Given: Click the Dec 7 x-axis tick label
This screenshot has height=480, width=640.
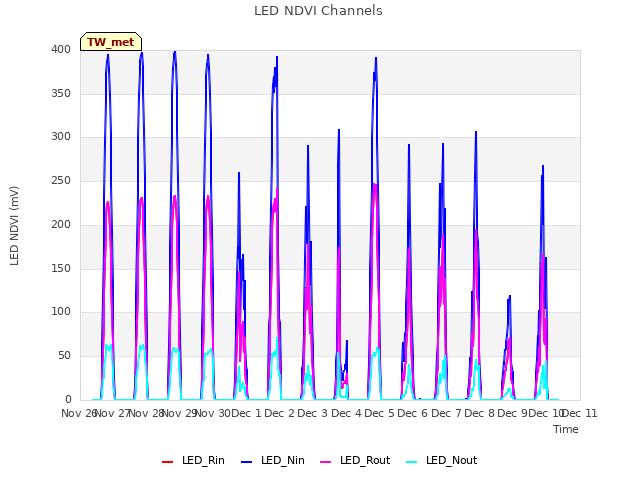Looking at the screenshot, I should coord(446,413).
